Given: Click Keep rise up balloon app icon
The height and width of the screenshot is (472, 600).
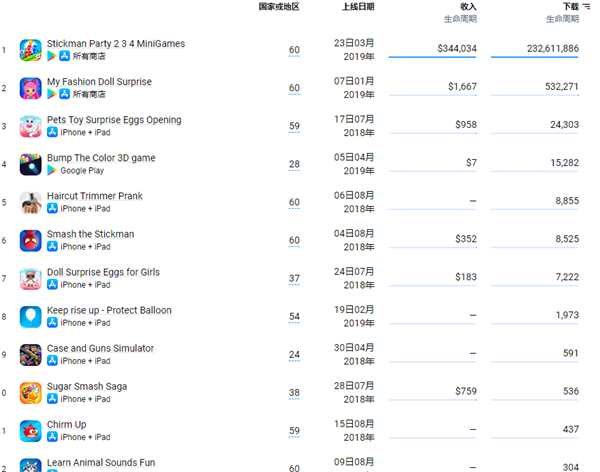Looking at the screenshot, I should (x=31, y=317).
